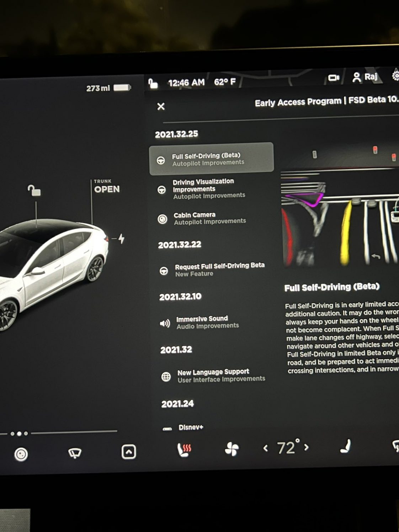The image size is (399, 532).
Task: Tap the 2021.32.25 version heading
Action: (176, 134)
